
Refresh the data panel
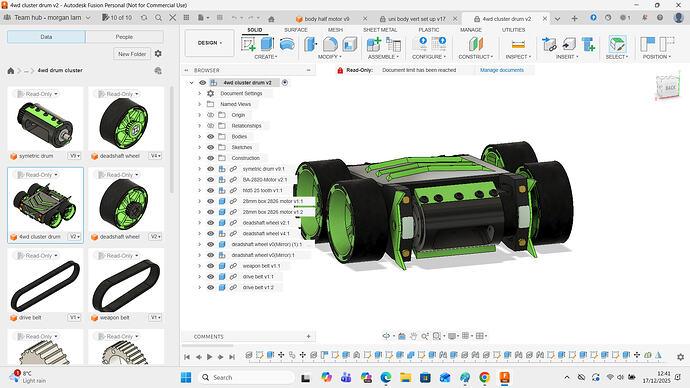tap(144, 18)
